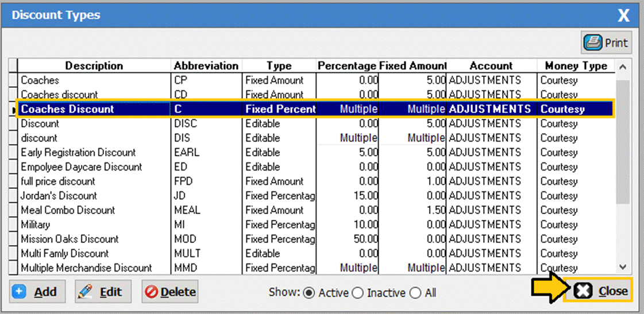Sort by the Description column header
Viewport: 644px width, 314px height.
pyautogui.click(x=94, y=66)
